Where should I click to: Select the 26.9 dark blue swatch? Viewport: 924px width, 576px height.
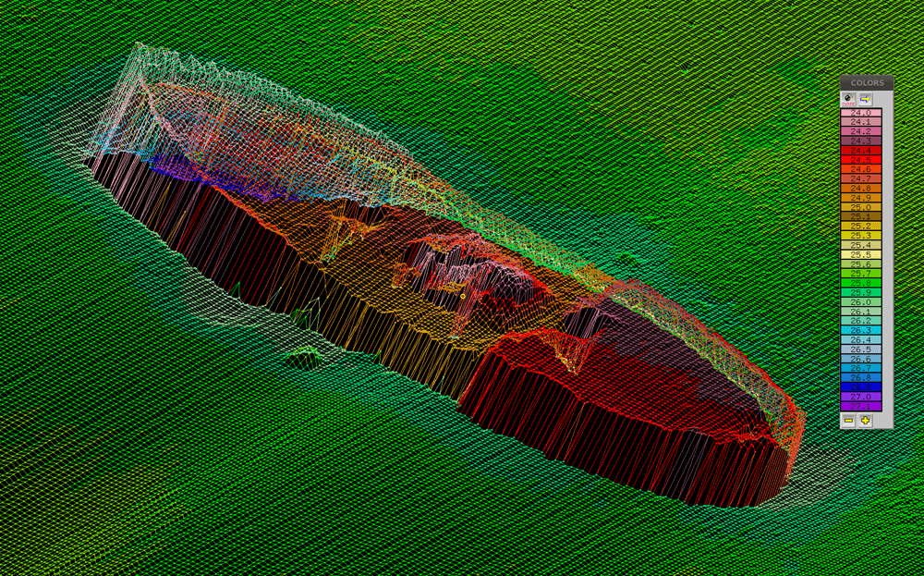pyautogui.click(x=861, y=387)
